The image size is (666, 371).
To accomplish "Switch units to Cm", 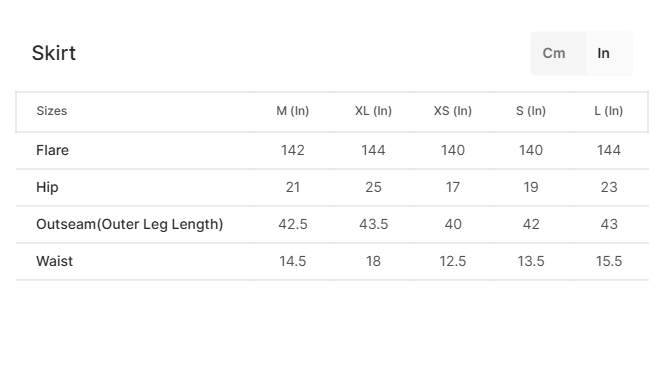I will 554,53.
